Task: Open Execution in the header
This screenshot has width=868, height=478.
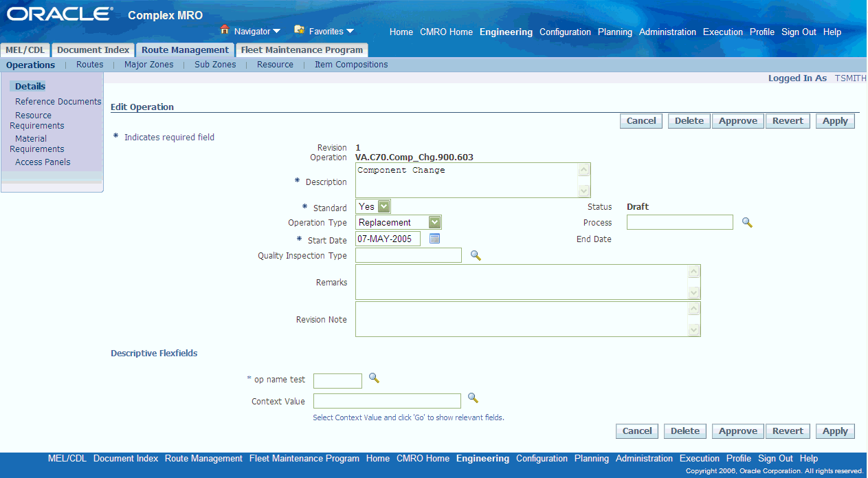Action: (723, 32)
